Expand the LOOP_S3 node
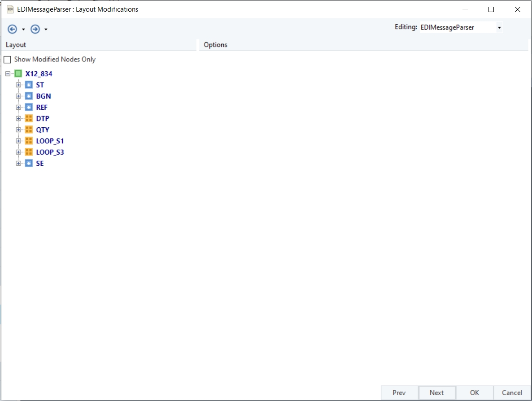 click(18, 152)
